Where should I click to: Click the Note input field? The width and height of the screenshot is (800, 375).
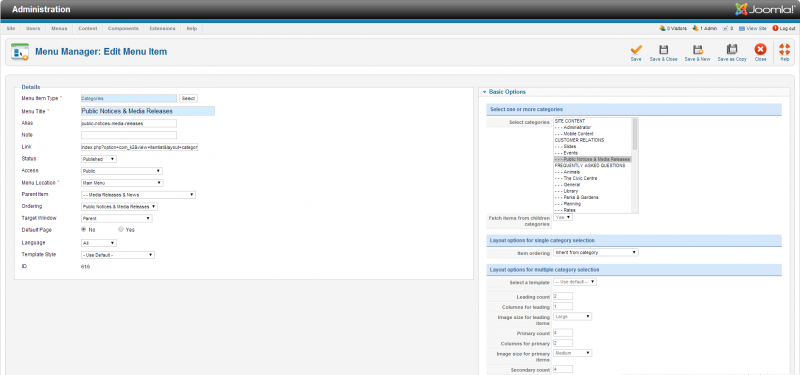pyautogui.click(x=129, y=135)
